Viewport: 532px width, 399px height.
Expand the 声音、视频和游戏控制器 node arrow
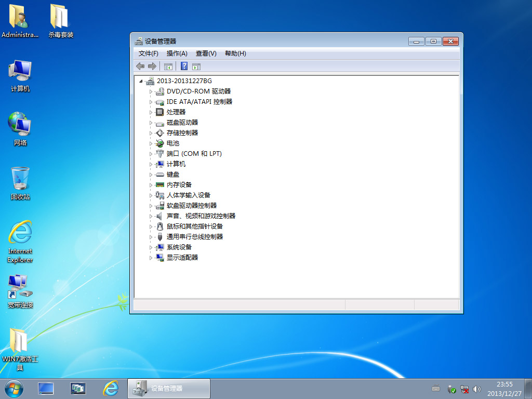pos(151,216)
